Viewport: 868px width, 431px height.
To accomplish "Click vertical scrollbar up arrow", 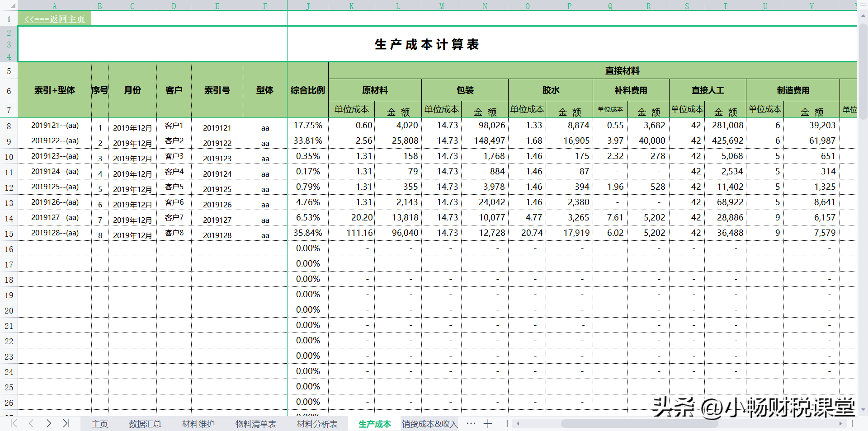I will (x=863, y=15).
